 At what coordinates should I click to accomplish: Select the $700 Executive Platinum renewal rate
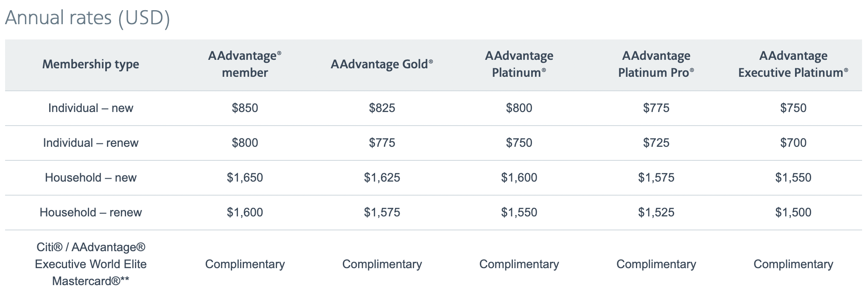pyautogui.click(x=793, y=143)
